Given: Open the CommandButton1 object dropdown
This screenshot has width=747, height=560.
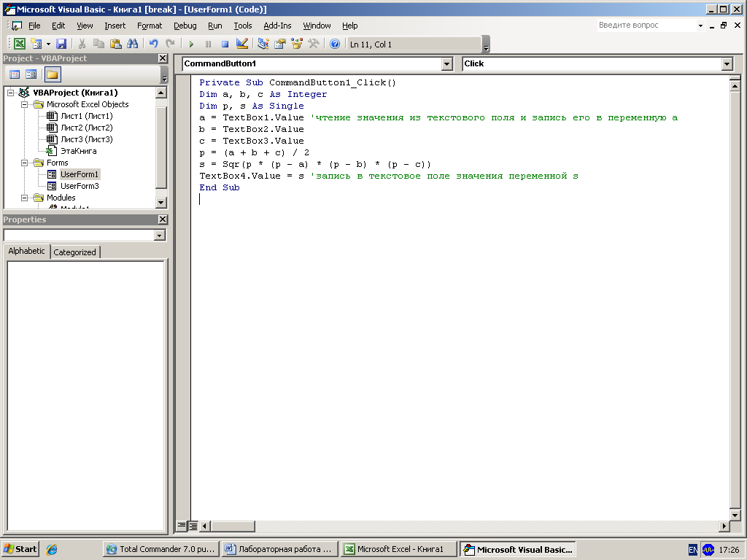Looking at the screenshot, I should (447, 64).
